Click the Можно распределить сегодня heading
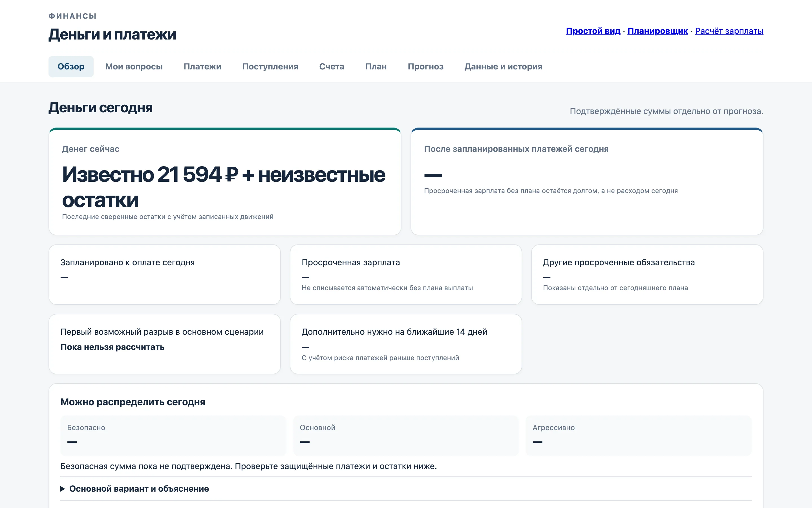Viewport: 812px width, 508px height. click(x=133, y=402)
